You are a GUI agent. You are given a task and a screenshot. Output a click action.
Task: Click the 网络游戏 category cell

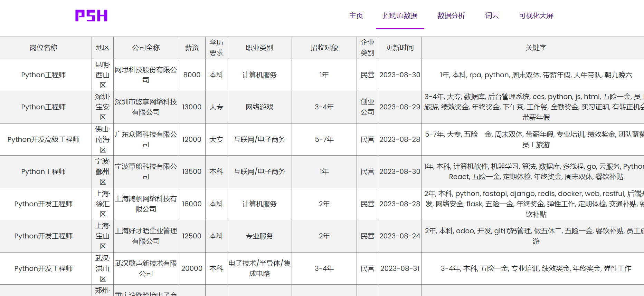click(x=259, y=107)
